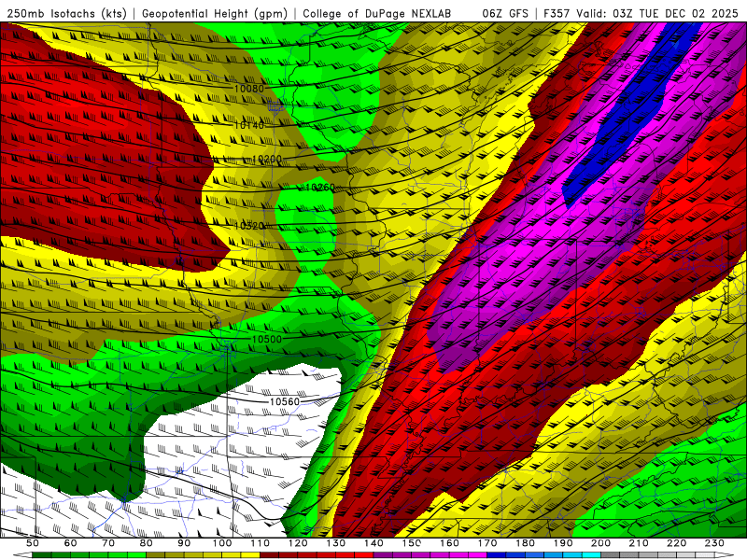Click the "College of DuPage NEXLAB" credit text
Screen dimensions: 747x560
(x=377, y=13)
